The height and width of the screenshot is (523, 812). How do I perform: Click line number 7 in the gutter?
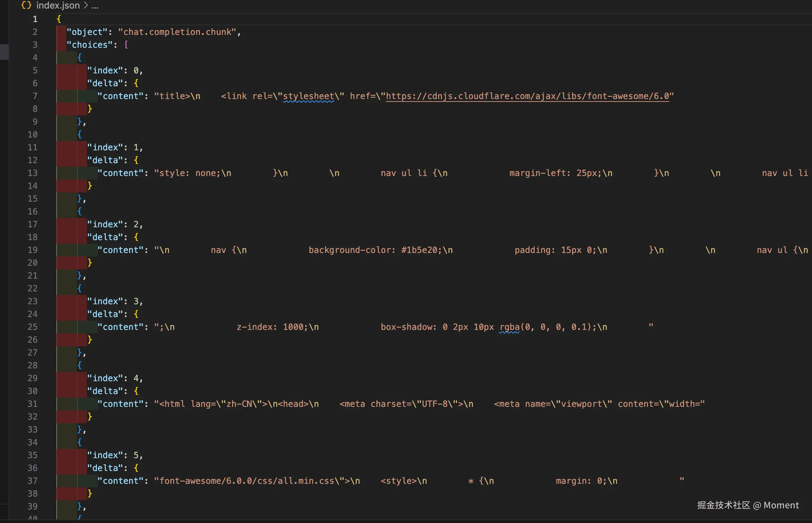(35, 96)
